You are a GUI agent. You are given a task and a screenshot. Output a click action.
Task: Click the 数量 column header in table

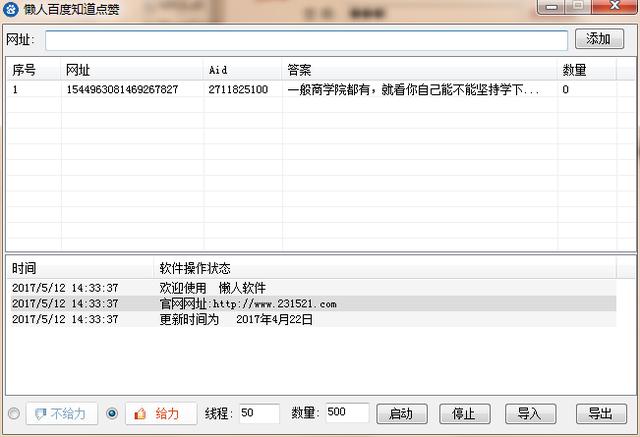click(587, 70)
